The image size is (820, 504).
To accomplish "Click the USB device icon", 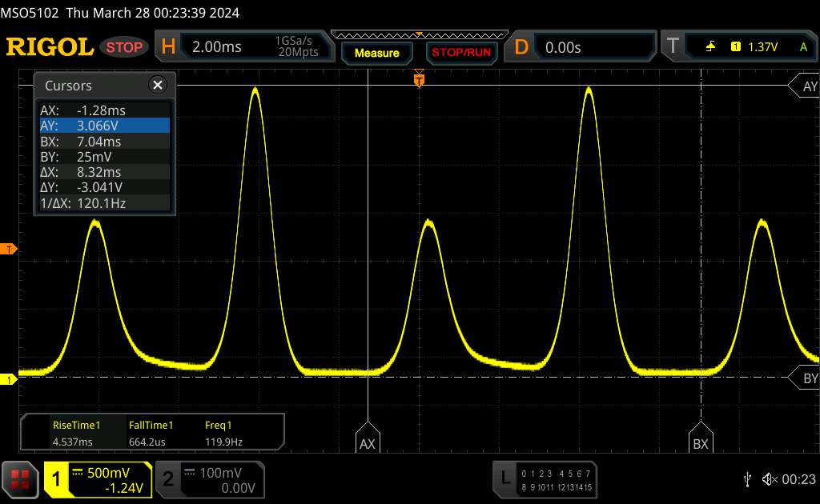I will (748, 478).
